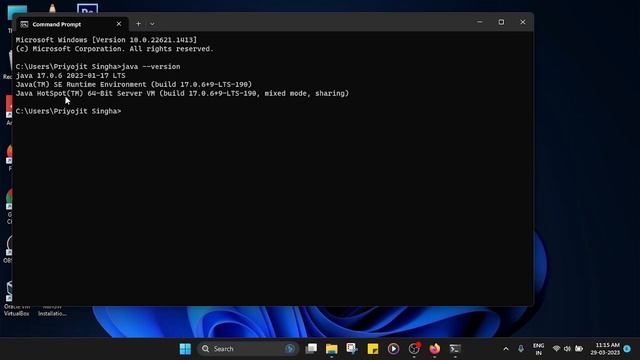Close the Command Prompt tab
640x360 pixels.
[x=119, y=24]
